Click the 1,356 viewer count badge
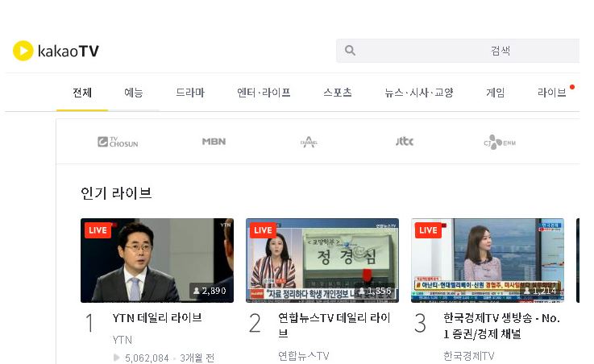 click(x=375, y=291)
